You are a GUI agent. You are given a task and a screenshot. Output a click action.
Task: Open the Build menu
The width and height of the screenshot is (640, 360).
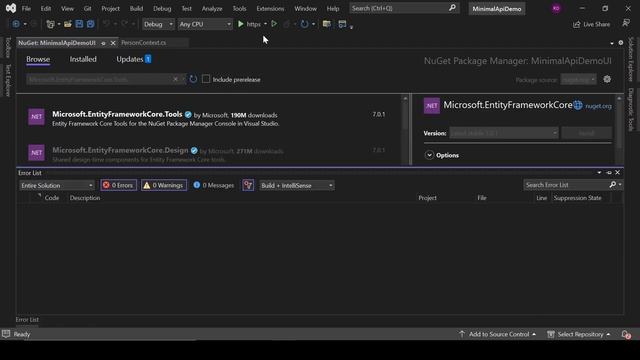[136, 8]
